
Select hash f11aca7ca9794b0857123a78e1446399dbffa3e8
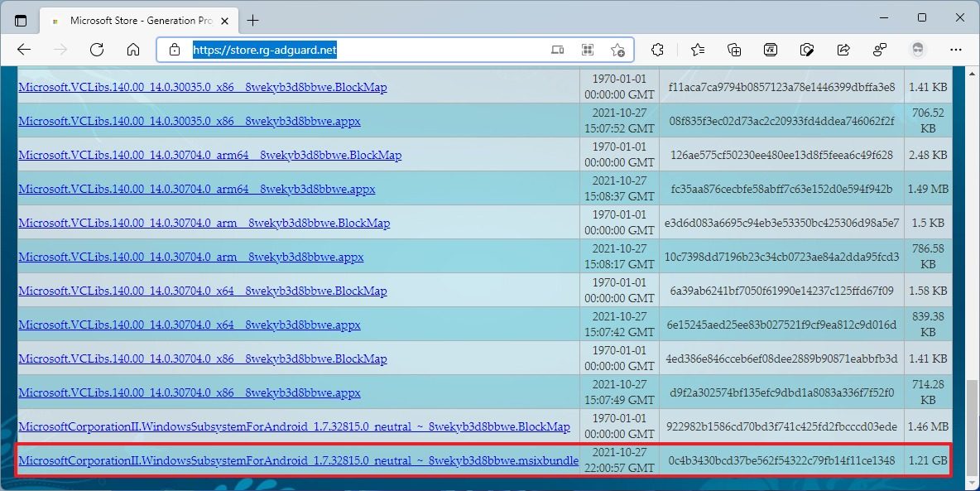[781, 87]
